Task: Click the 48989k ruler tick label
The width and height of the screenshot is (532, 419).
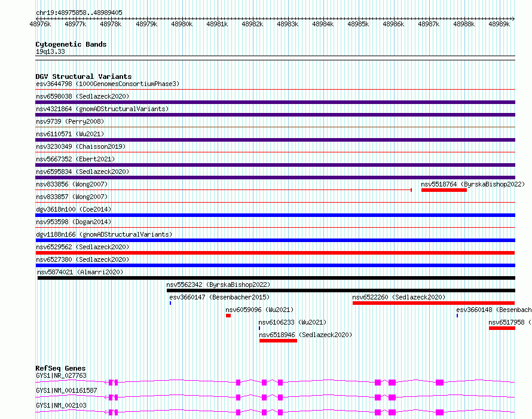Action: pos(499,24)
